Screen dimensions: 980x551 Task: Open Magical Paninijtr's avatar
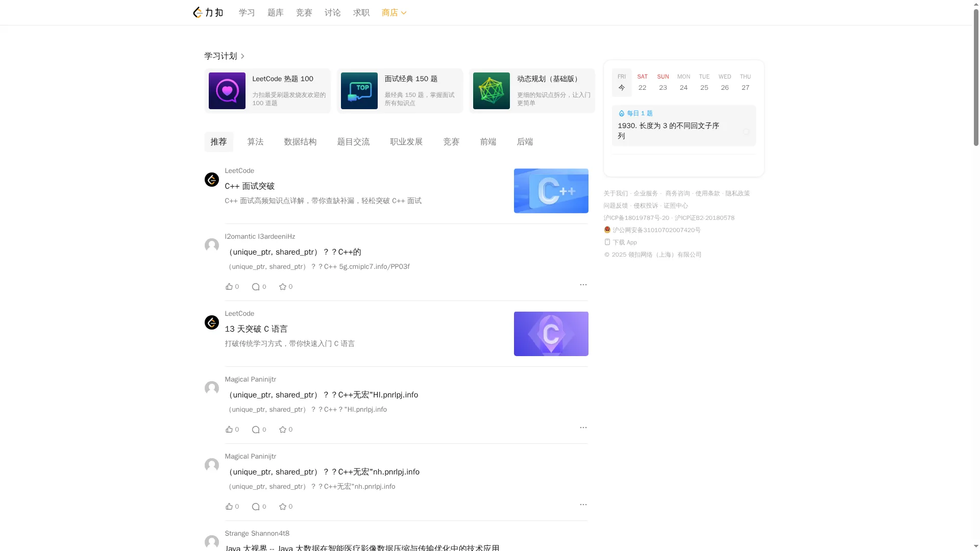(211, 388)
